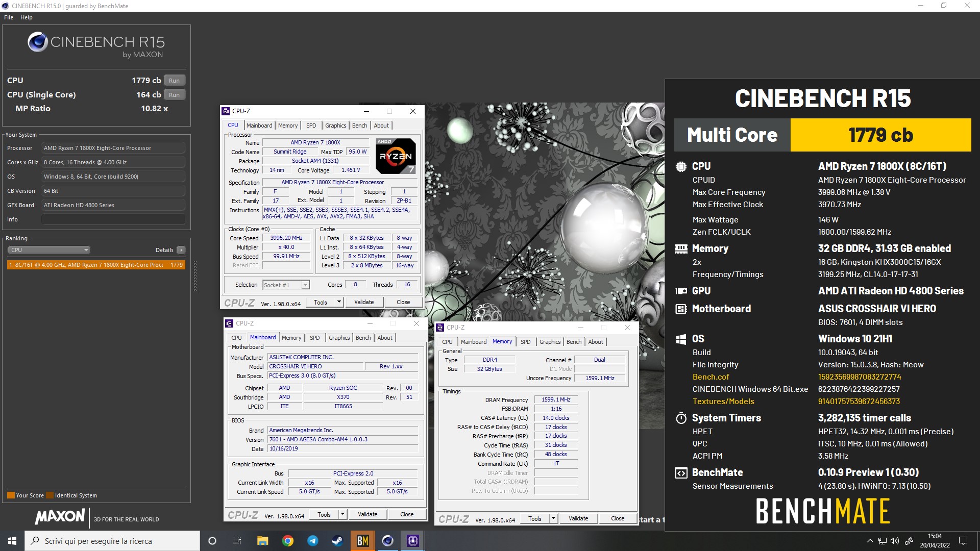Run the CPU multi-core benchmark
980x551 pixels.
point(175,81)
